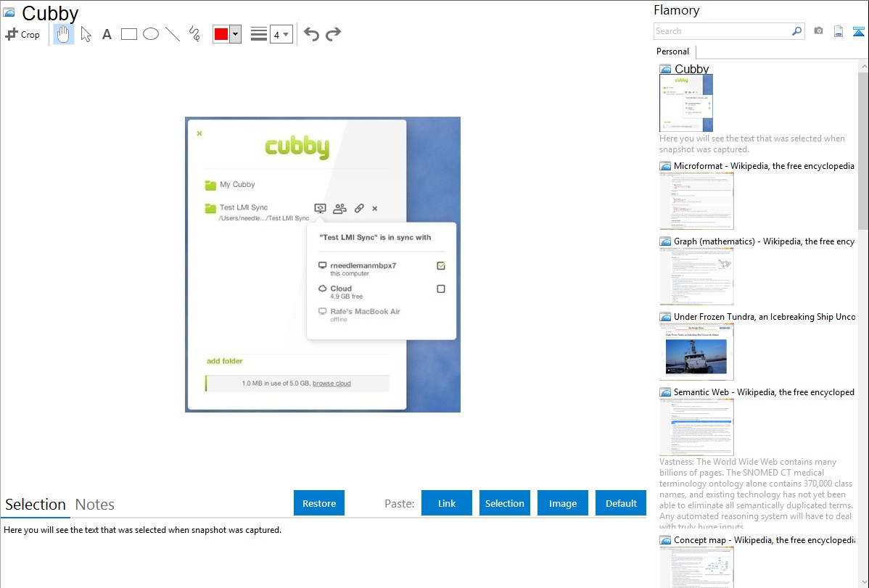Viewport: 869px width, 588px height.
Task: Activate the hand pan tool
Action: (x=63, y=34)
